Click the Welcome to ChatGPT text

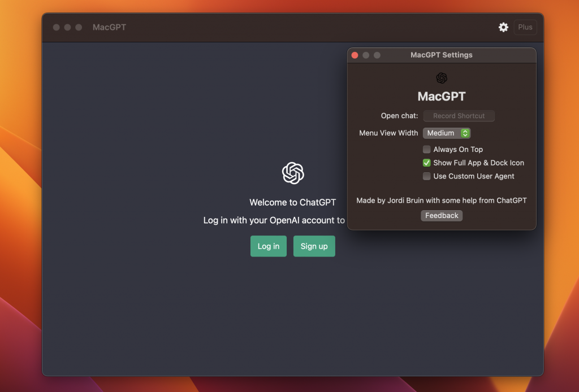pos(292,202)
